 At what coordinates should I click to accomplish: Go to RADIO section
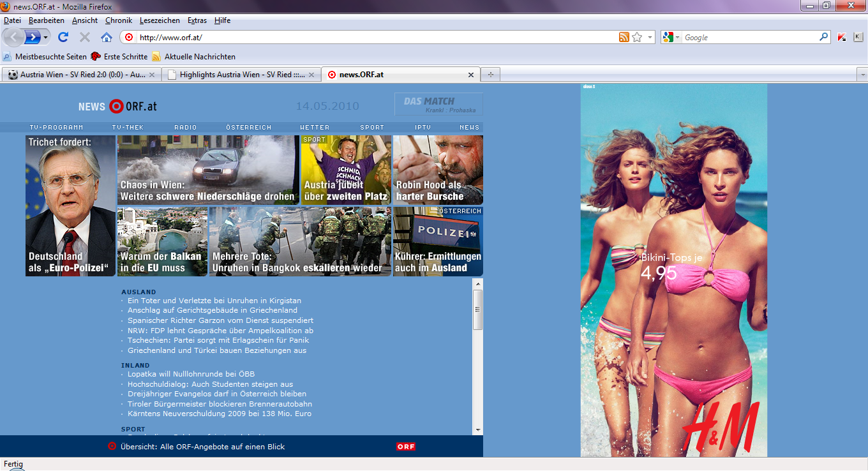click(186, 128)
